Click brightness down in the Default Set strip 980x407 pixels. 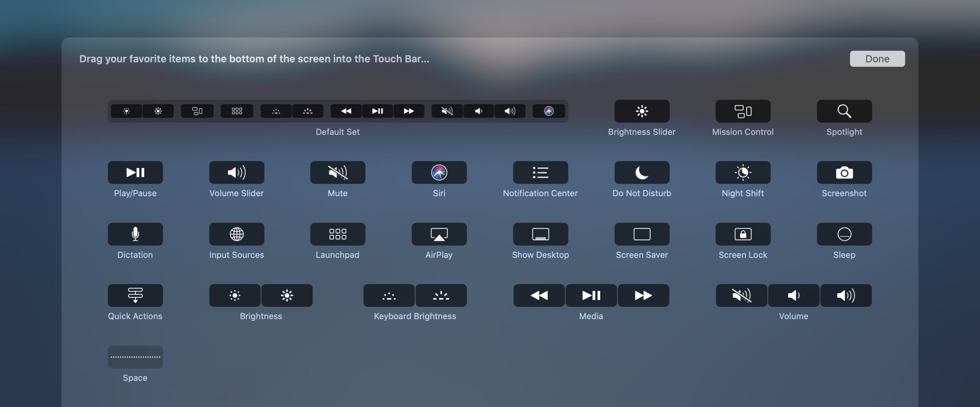tap(126, 111)
